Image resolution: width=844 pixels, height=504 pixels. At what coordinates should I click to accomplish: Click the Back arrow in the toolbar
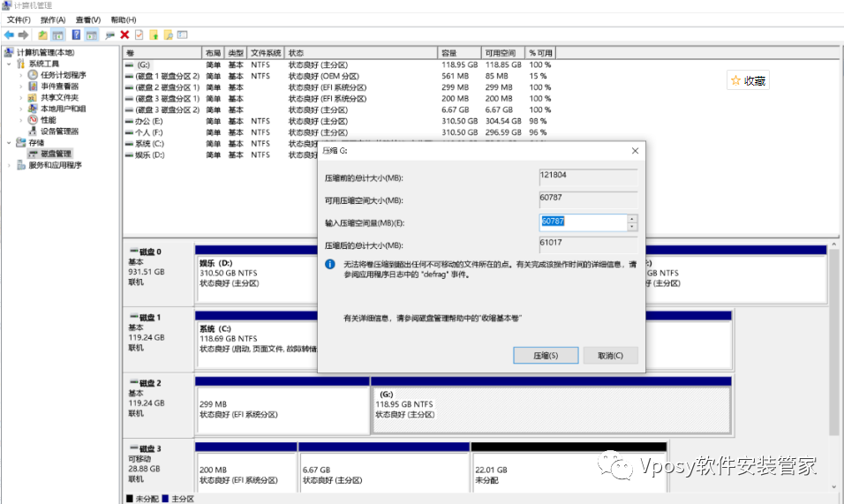(9, 34)
